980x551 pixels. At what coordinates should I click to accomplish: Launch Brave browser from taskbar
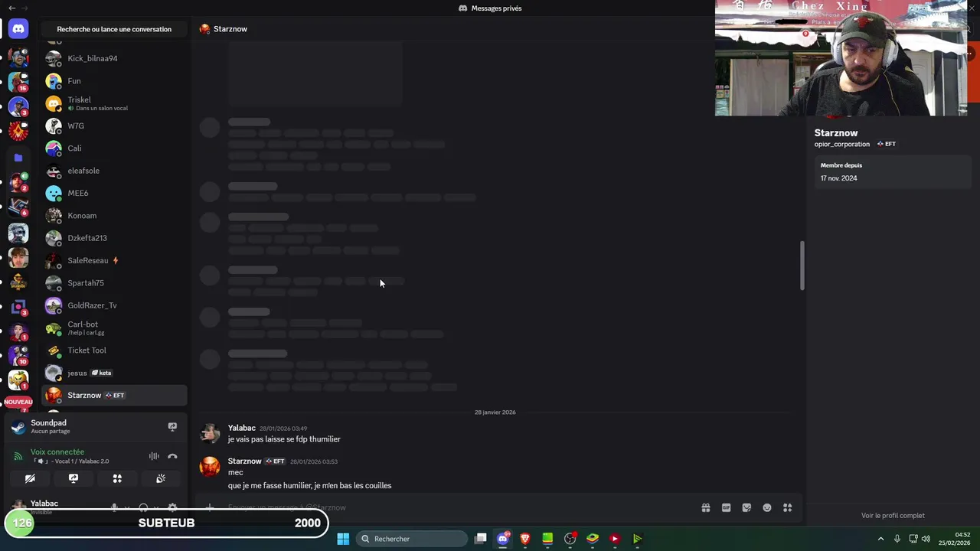tap(525, 539)
